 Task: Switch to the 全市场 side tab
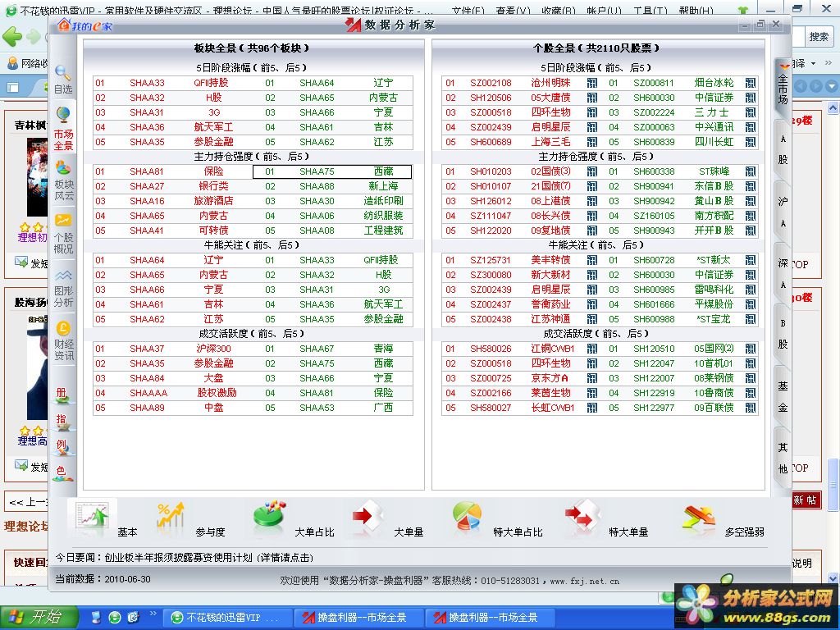tap(783, 88)
